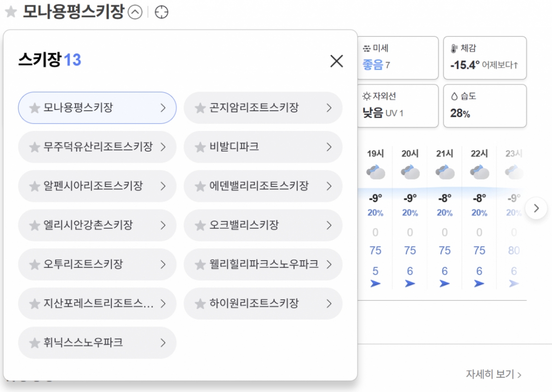The height and width of the screenshot is (392, 552).
Task: Click the wind direction arrow under 22시
Action: (x=479, y=283)
